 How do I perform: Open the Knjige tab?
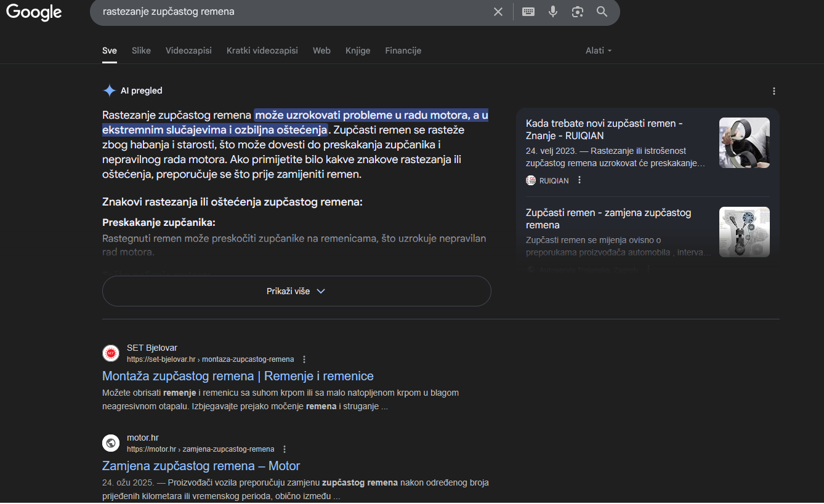[358, 50]
